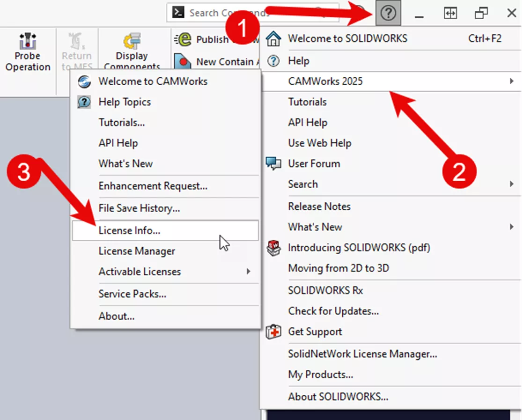523x420 pixels.
Task: Expand the Search submenu arrow
Action: pyautogui.click(x=511, y=184)
